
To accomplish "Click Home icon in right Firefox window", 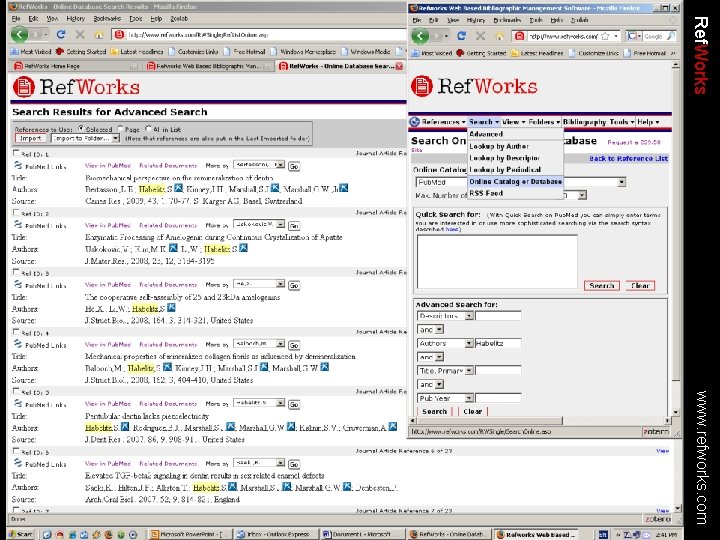I will pyautogui.click(x=499, y=36).
